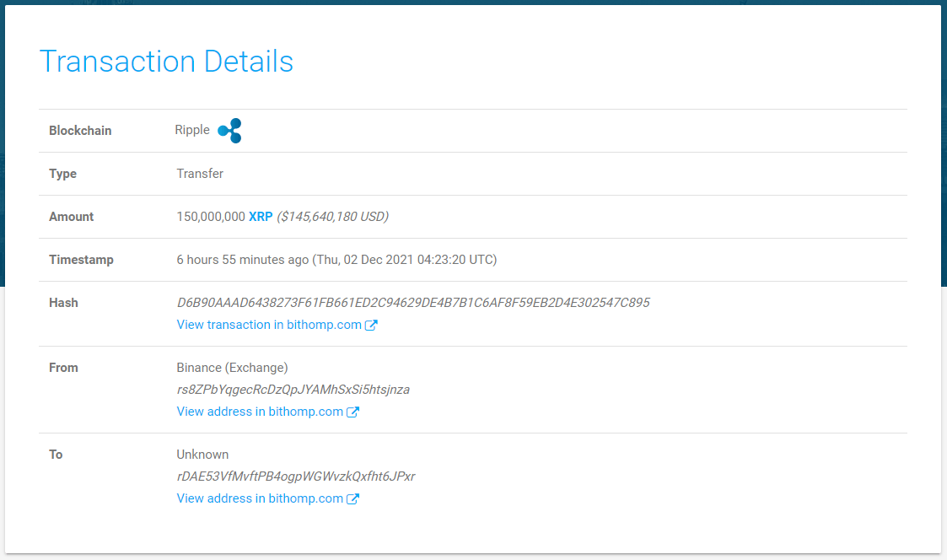Click the Binance (Exchange) label
This screenshot has width=947, height=560.
pyautogui.click(x=232, y=368)
